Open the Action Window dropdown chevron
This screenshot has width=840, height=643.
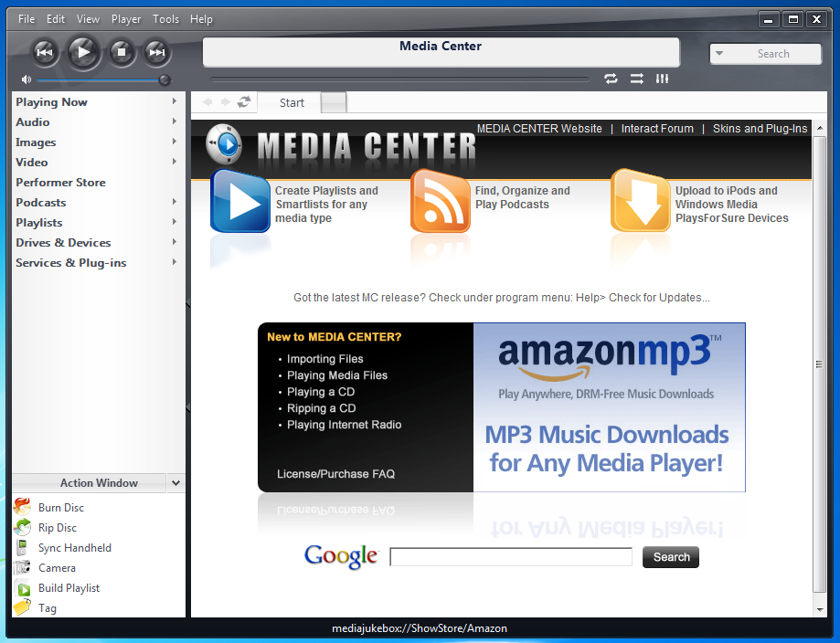[x=175, y=483]
